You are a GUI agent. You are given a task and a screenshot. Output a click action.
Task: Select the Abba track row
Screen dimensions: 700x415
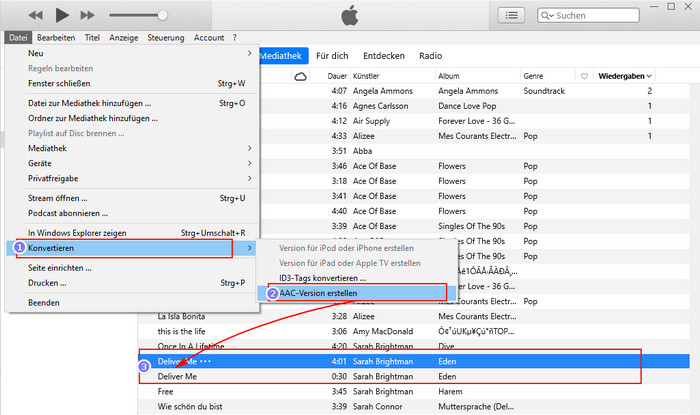click(x=474, y=151)
